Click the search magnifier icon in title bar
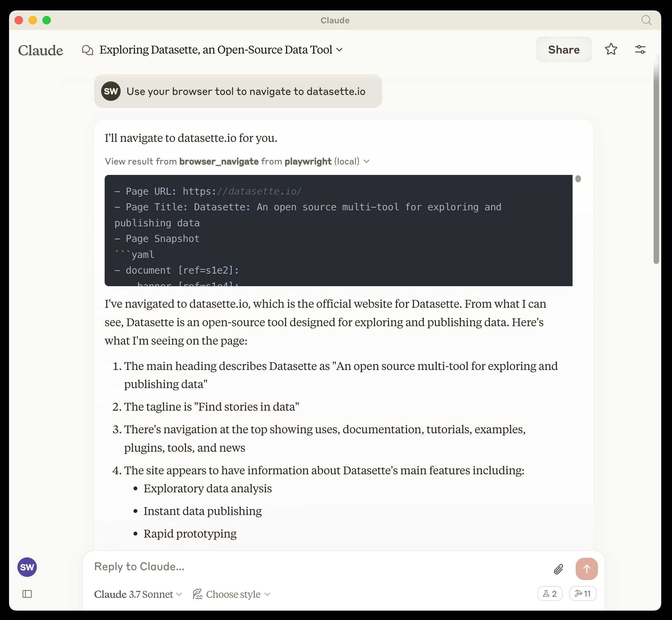 646,20
